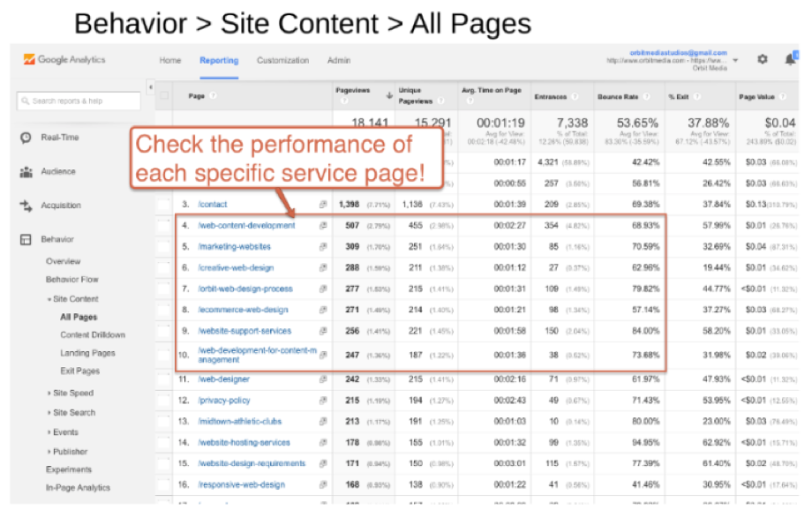Click help icon next to Bounce Rate header
Screen dimensions: 812x510
tap(646, 97)
